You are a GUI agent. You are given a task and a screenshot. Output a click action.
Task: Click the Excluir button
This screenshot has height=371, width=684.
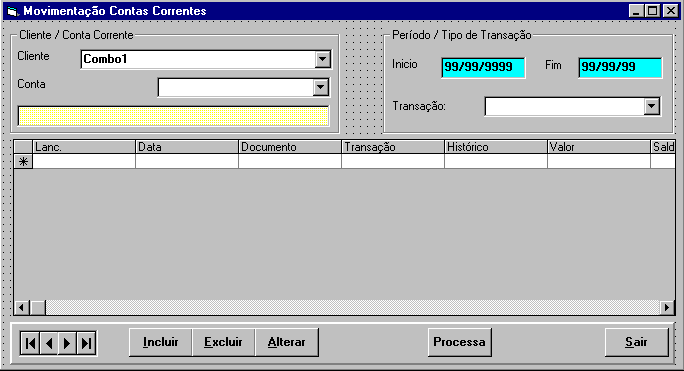pos(223,342)
